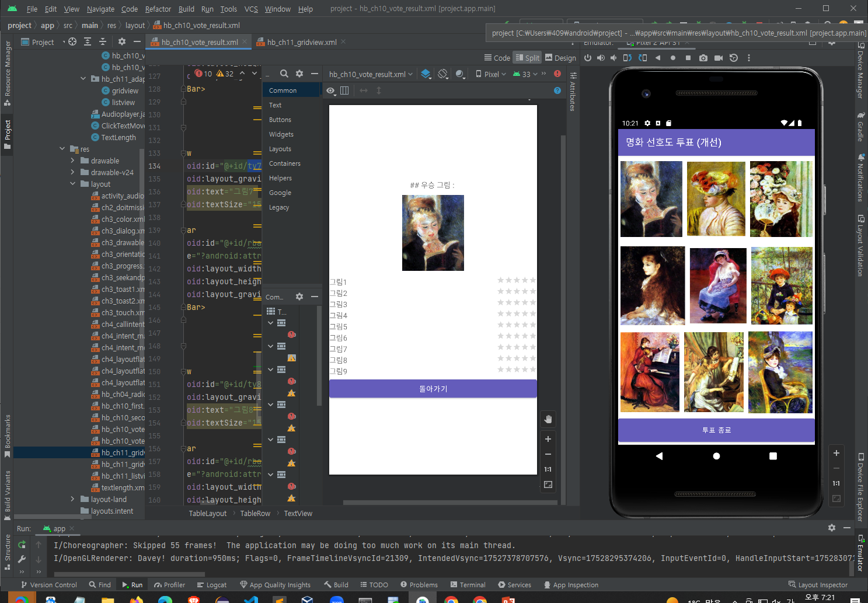This screenshot has width=868, height=603.
Task: Open the hb_ch10_vote_result.xml file dropdown in designer
Action: tap(371, 74)
